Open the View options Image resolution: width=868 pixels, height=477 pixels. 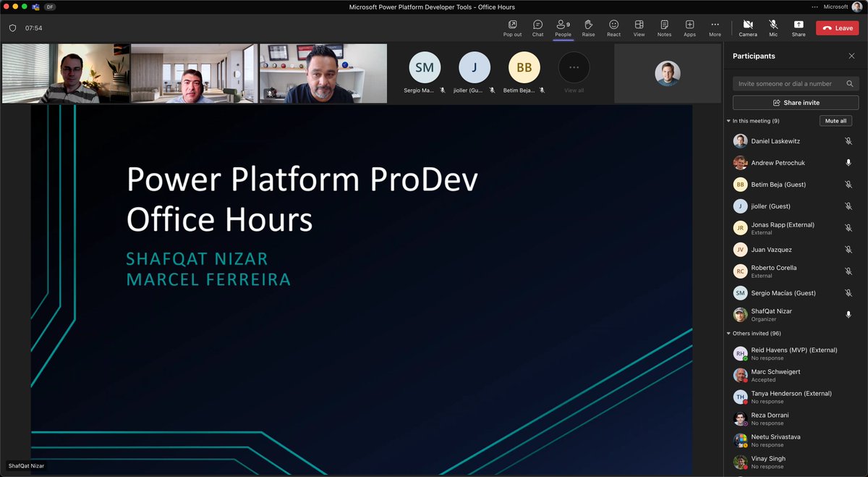pyautogui.click(x=639, y=28)
